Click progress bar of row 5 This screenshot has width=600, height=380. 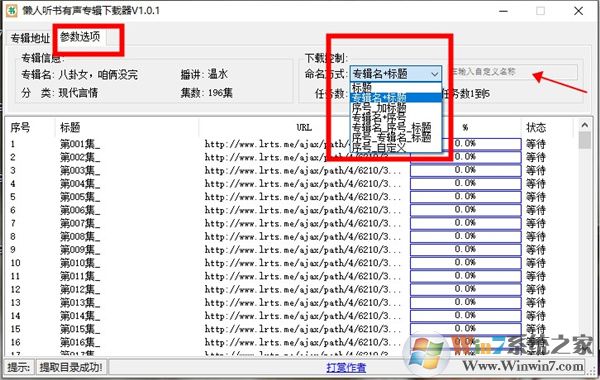[x=465, y=197]
